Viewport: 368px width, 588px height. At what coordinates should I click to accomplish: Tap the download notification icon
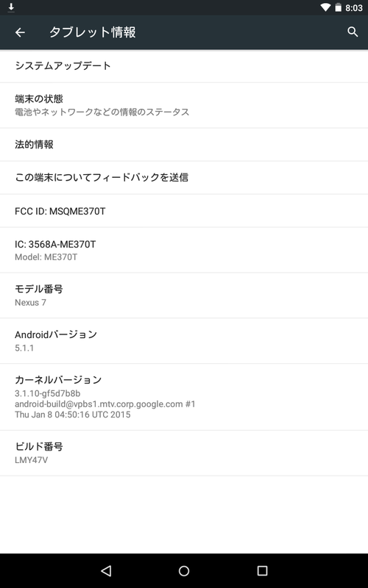(11, 7)
